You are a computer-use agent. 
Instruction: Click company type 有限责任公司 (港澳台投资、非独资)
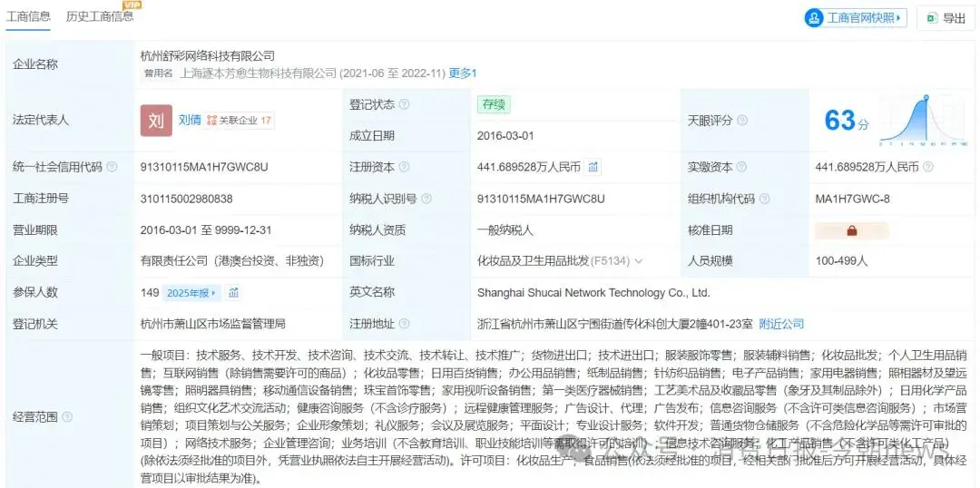tap(232, 261)
